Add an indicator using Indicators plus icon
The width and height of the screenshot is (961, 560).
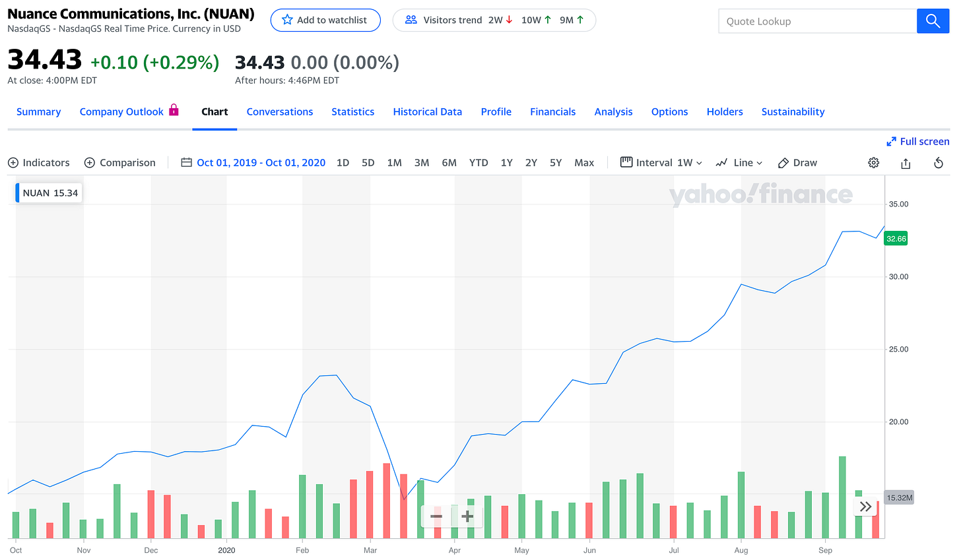[x=13, y=163]
